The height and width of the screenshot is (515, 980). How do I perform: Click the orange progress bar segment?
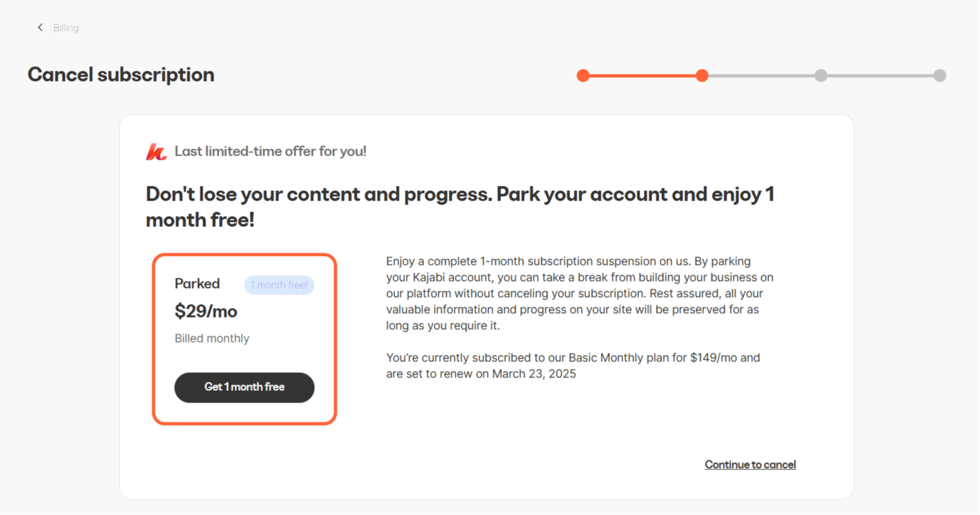643,76
